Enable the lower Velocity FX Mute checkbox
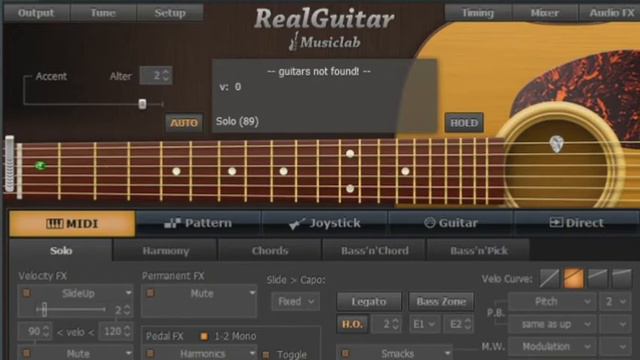 [x=27, y=353]
